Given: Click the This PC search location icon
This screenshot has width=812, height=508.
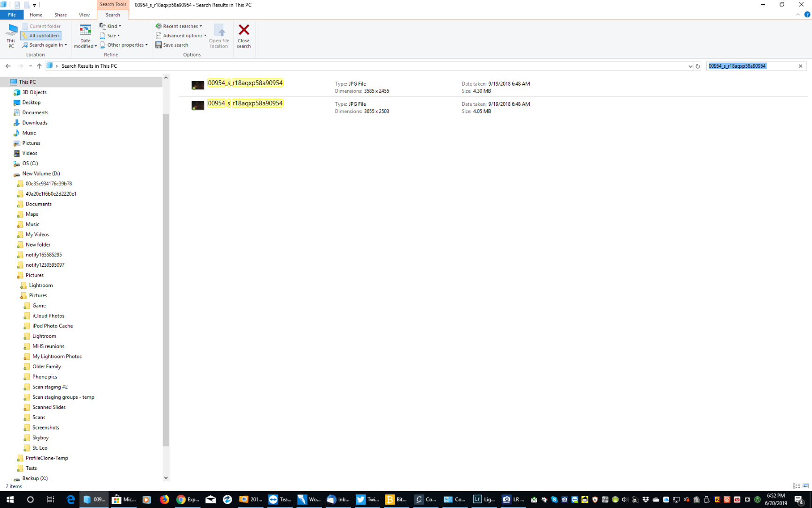Looking at the screenshot, I should coord(11,36).
